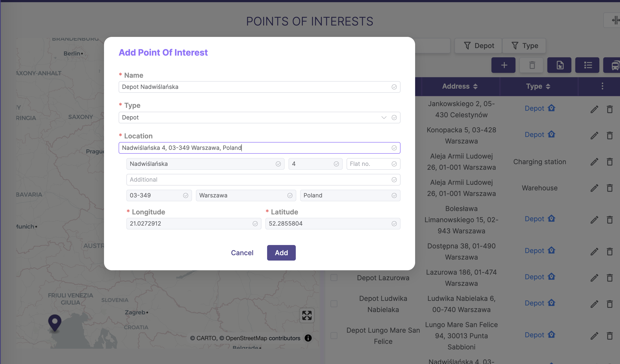Check the Depot Ludwika Nabielaka checkbox
The width and height of the screenshot is (620, 364).
tap(334, 304)
